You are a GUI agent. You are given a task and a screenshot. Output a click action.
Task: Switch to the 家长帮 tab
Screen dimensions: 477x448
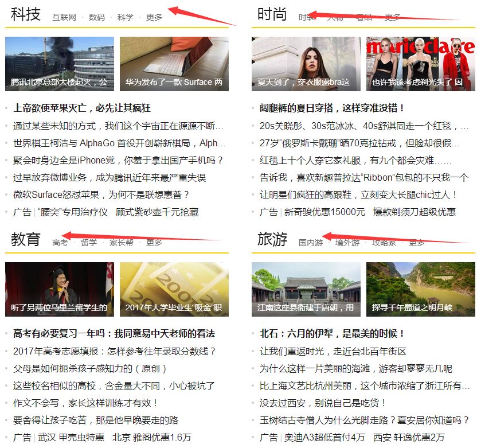pos(122,242)
